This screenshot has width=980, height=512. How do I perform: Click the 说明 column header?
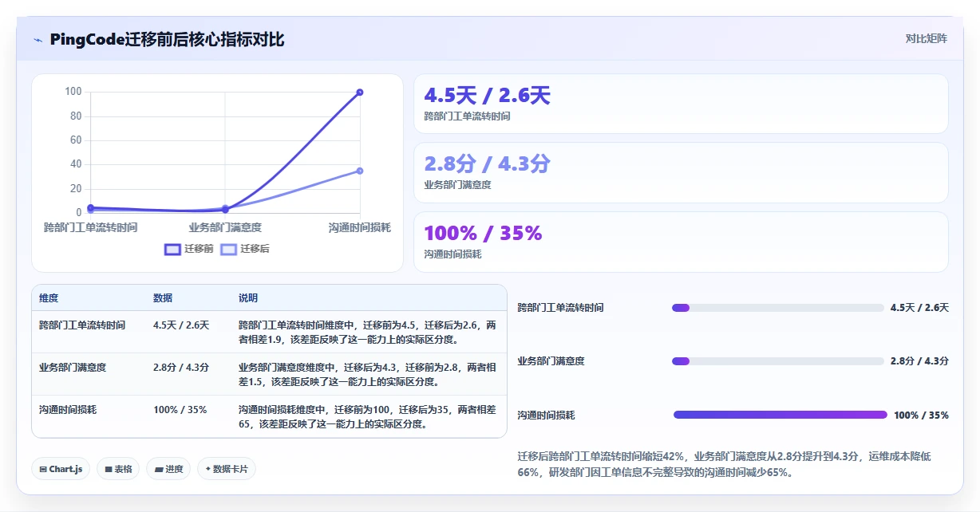(x=248, y=298)
